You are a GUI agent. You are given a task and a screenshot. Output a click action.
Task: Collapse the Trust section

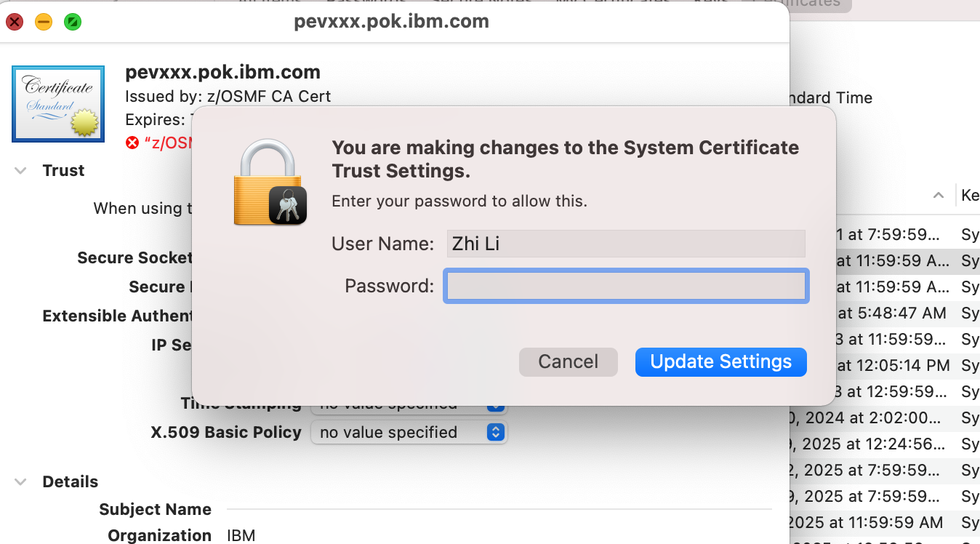[x=21, y=171]
